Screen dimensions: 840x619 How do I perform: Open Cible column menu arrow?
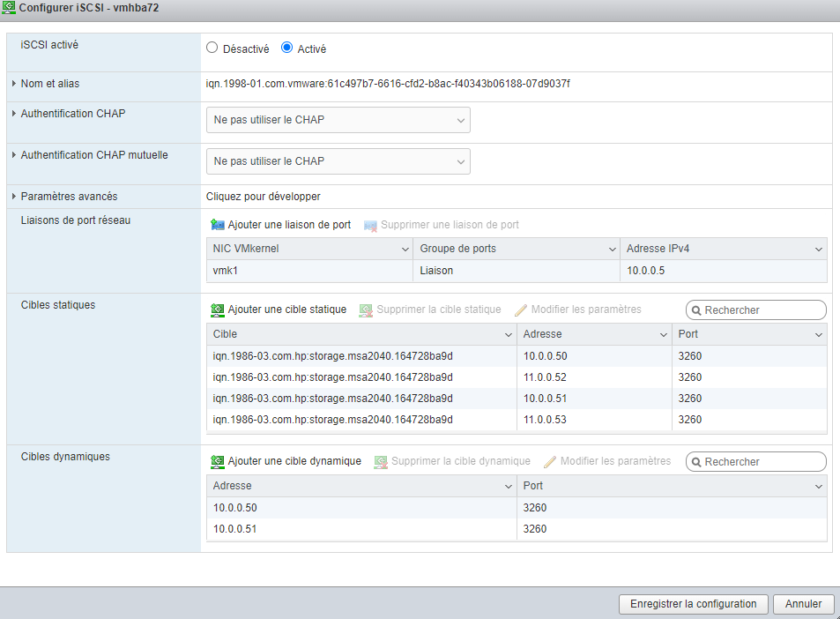coord(509,335)
